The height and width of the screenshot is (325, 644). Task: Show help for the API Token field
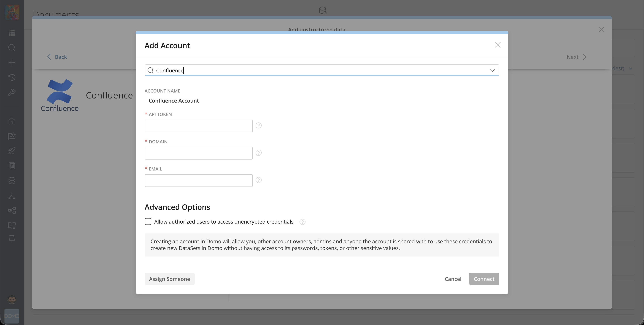259,125
